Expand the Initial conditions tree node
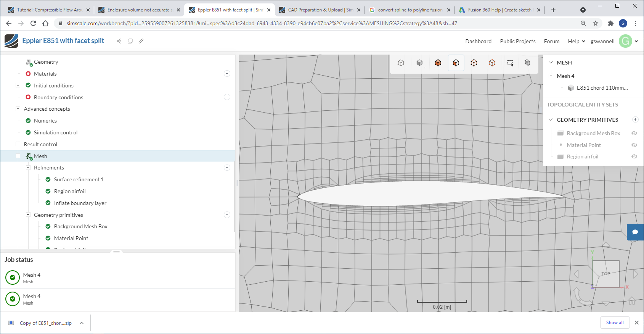The height and width of the screenshot is (334, 644). click(x=18, y=86)
